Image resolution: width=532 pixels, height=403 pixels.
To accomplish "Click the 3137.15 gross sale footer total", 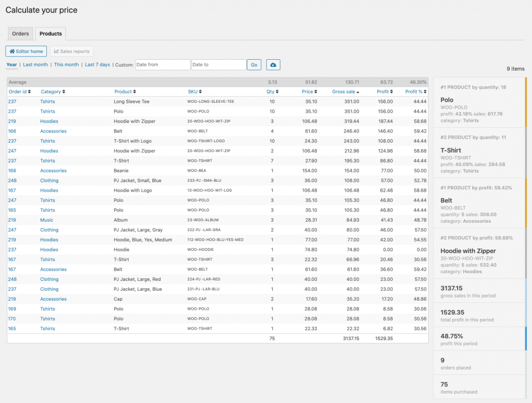I will [x=351, y=338].
